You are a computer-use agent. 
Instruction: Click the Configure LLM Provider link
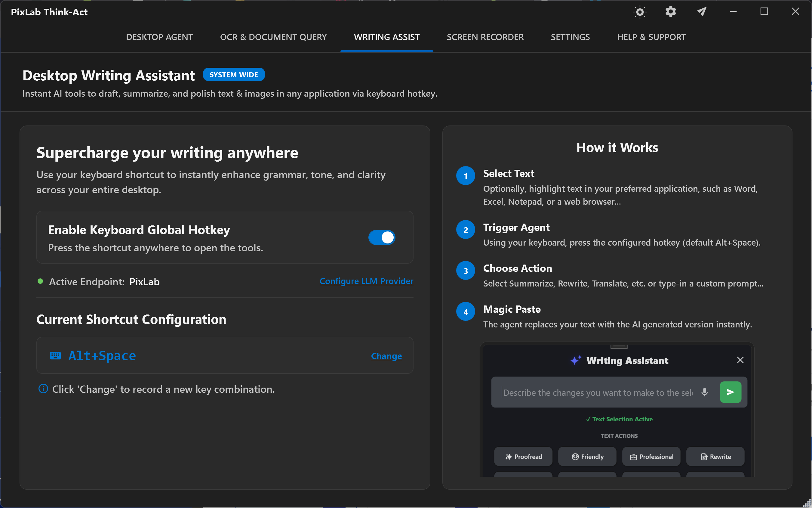tap(366, 281)
